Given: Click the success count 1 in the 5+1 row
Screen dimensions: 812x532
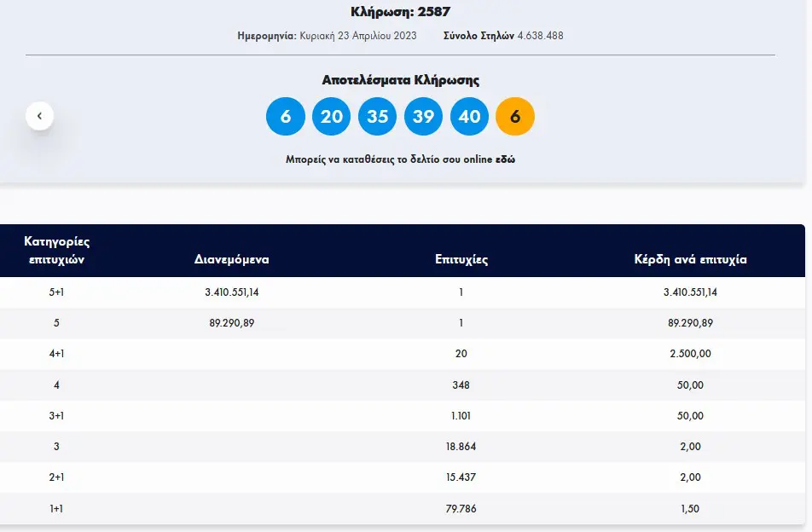Looking at the screenshot, I should (461, 292).
